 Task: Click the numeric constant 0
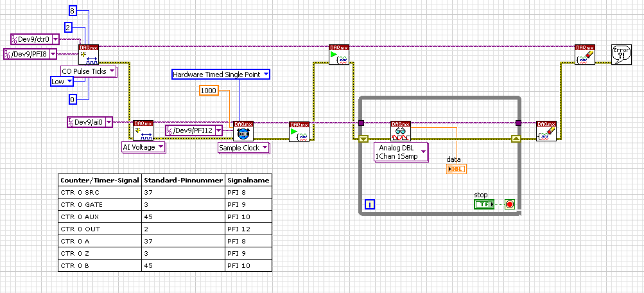click(72, 99)
